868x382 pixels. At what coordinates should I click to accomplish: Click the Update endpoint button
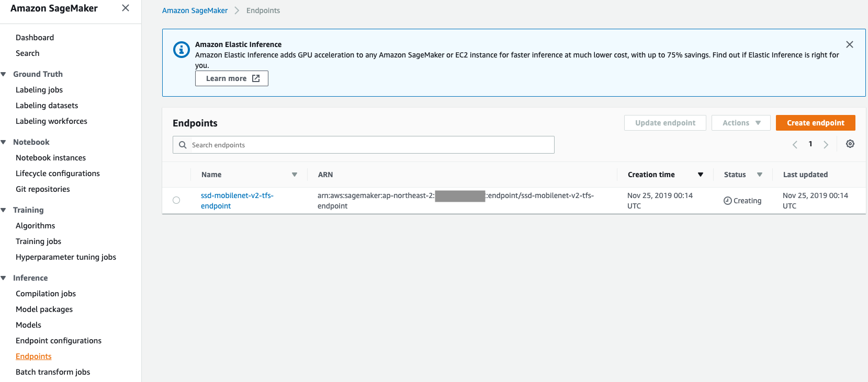[665, 123]
